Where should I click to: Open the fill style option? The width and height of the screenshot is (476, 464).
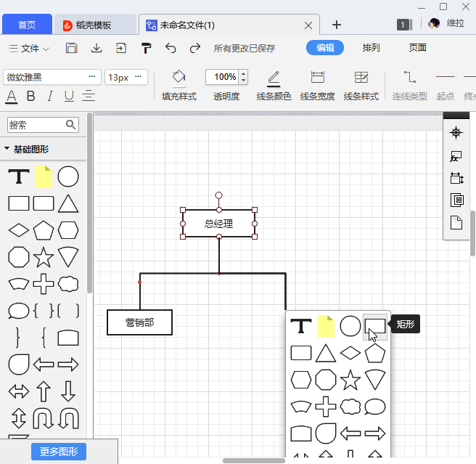[179, 86]
